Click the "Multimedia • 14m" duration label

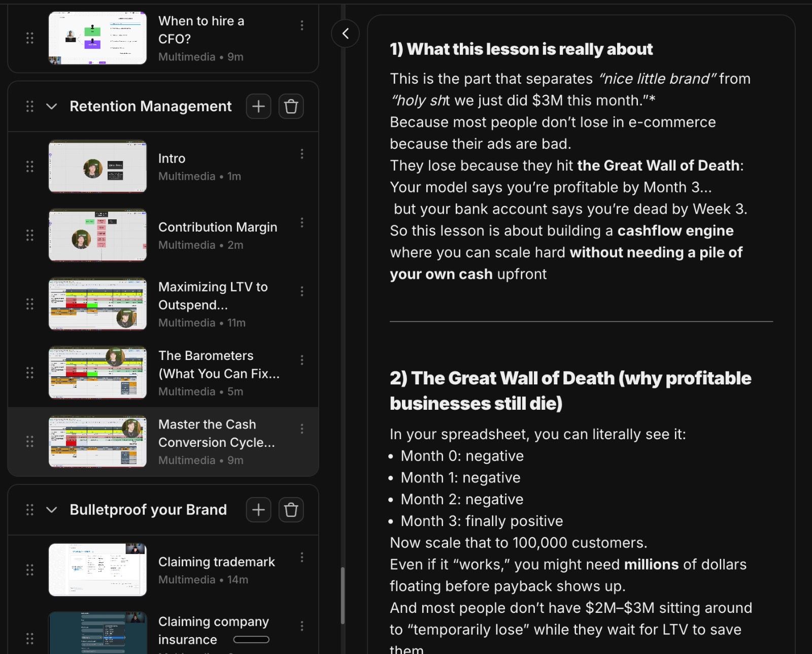[x=203, y=580]
